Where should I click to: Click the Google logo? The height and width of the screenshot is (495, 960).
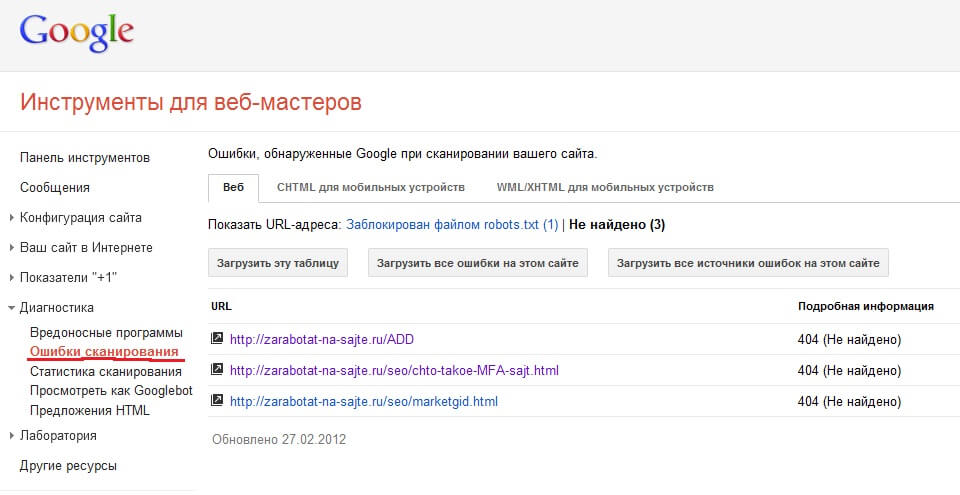coord(77,32)
